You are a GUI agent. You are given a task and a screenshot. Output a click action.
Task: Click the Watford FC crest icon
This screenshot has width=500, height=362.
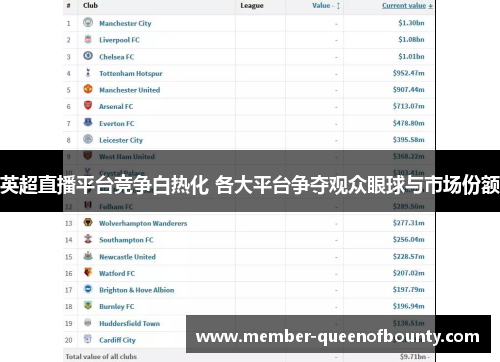(x=88, y=272)
